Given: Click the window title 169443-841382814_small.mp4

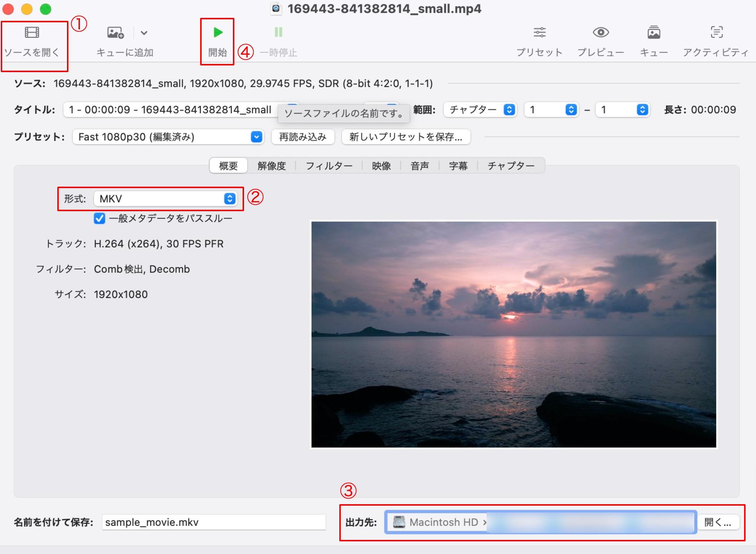Looking at the screenshot, I should (x=384, y=9).
